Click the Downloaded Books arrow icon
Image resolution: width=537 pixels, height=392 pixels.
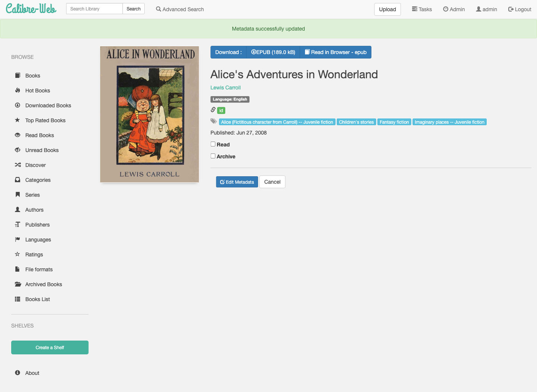(x=18, y=105)
